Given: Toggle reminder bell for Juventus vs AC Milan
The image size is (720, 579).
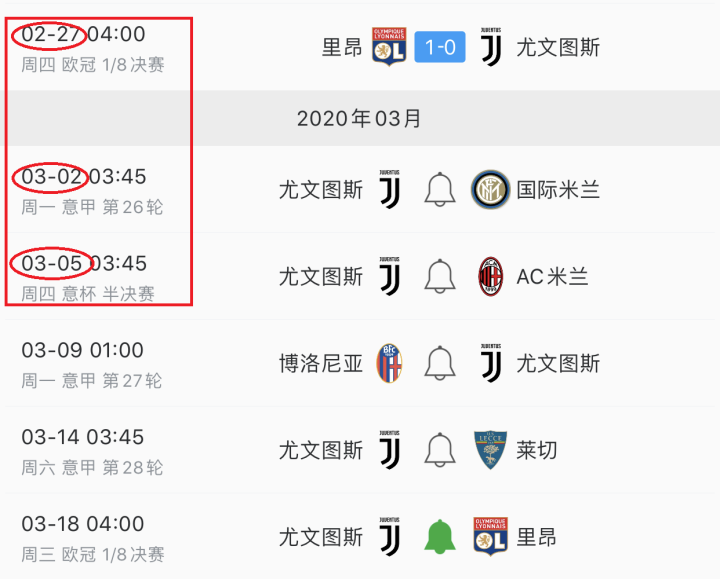Looking at the screenshot, I should tap(440, 277).
